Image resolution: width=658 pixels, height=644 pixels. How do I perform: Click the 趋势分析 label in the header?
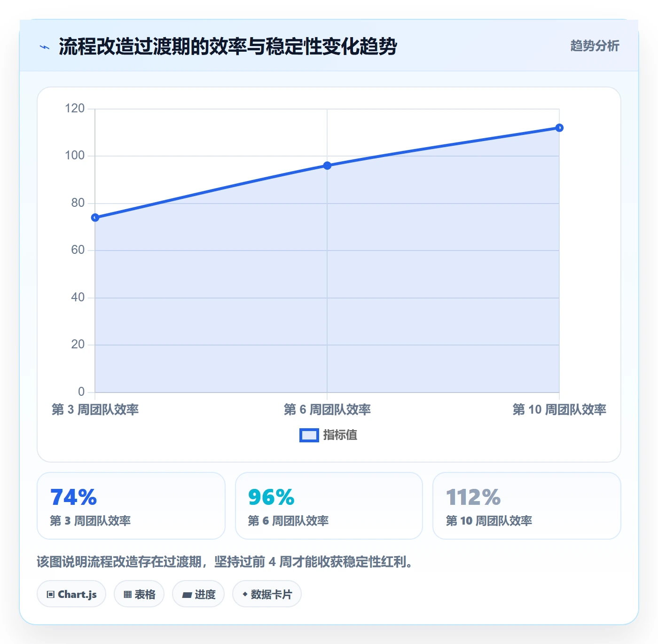click(x=595, y=46)
